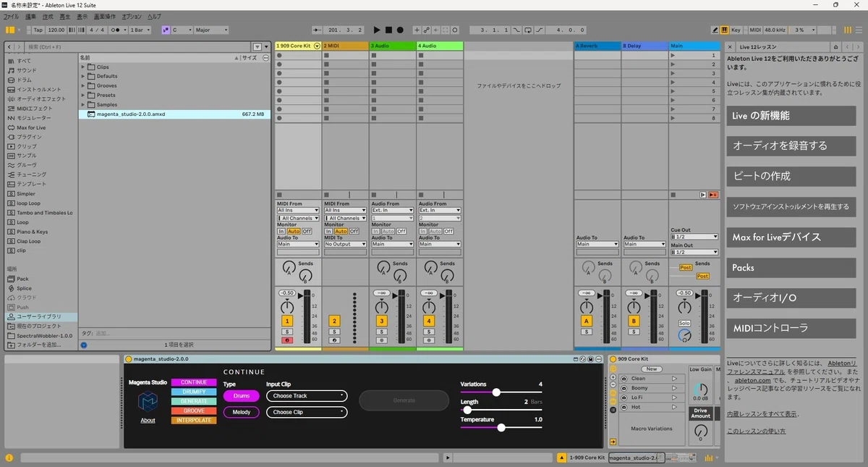Open the About link in Magenta Studio
Viewport: 868px width, 467px height.
pos(148,420)
